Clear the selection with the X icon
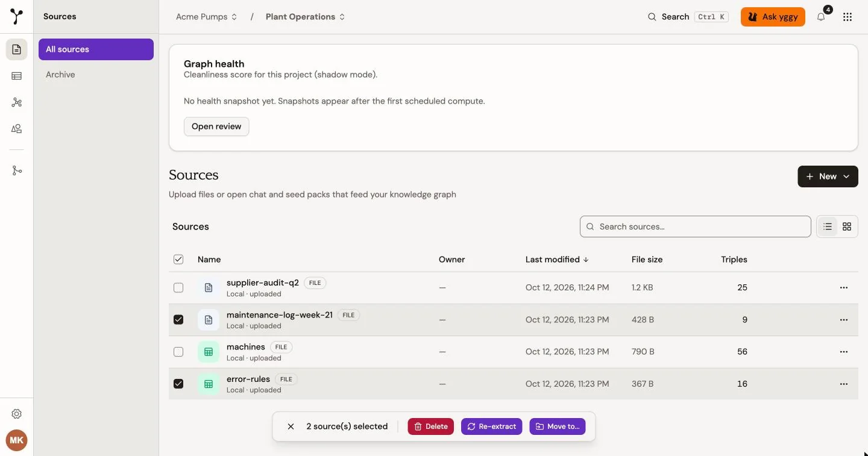868x456 pixels. point(291,426)
